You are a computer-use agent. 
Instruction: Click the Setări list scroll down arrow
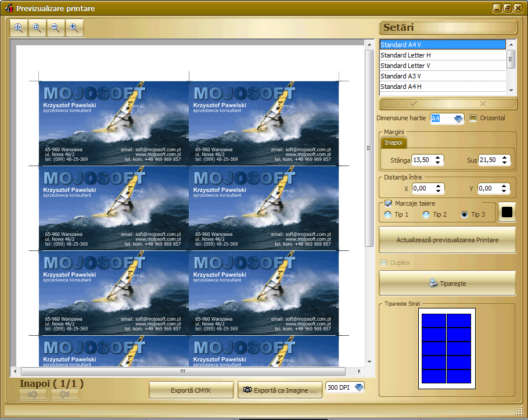click(511, 90)
